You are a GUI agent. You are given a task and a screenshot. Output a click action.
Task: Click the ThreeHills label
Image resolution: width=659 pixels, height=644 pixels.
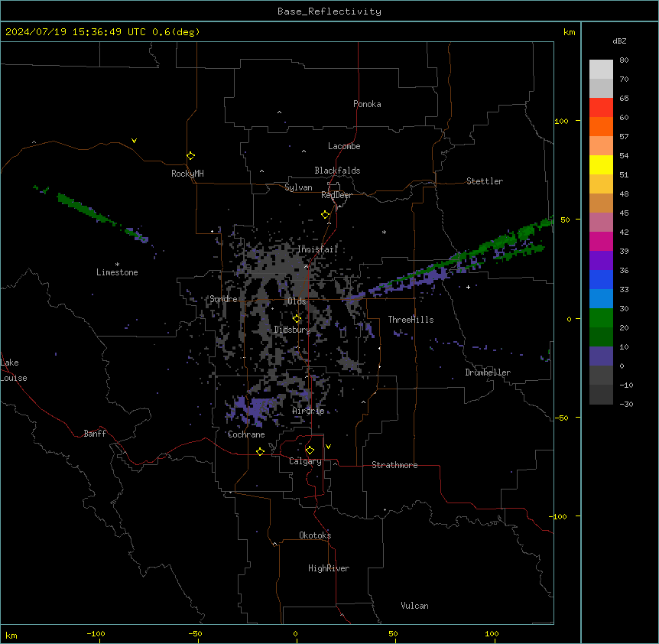click(x=411, y=320)
